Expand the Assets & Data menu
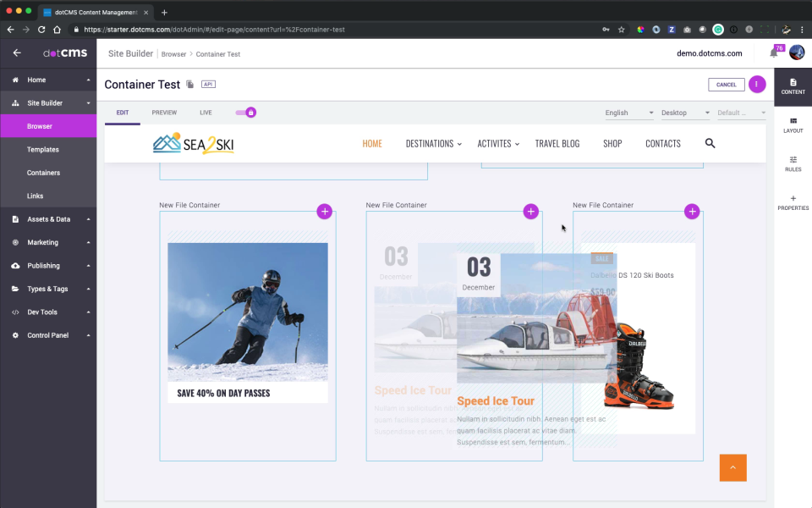The width and height of the screenshot is (812, 508). pyautogui.click(x=49, y=218)
